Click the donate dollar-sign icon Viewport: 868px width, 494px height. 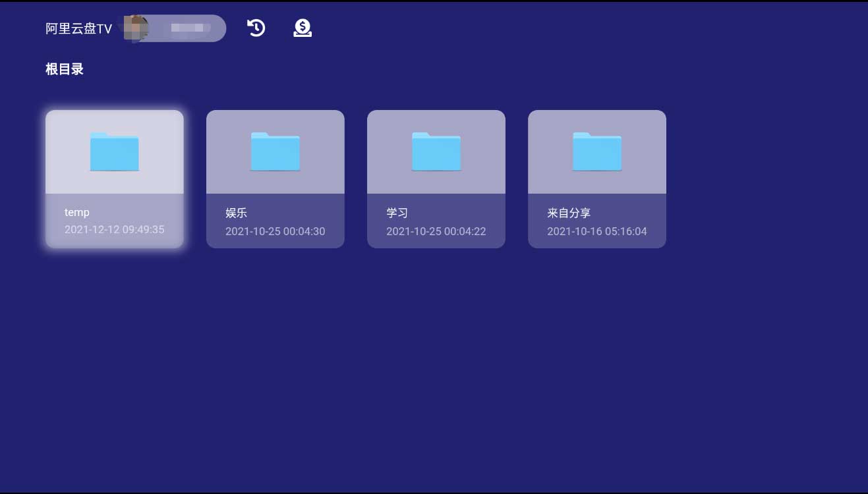[303, 28]
